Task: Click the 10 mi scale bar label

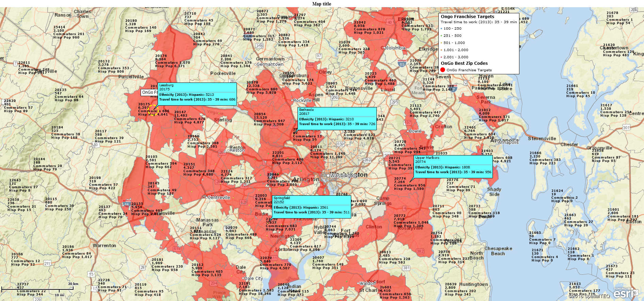Action: (59, 295)
